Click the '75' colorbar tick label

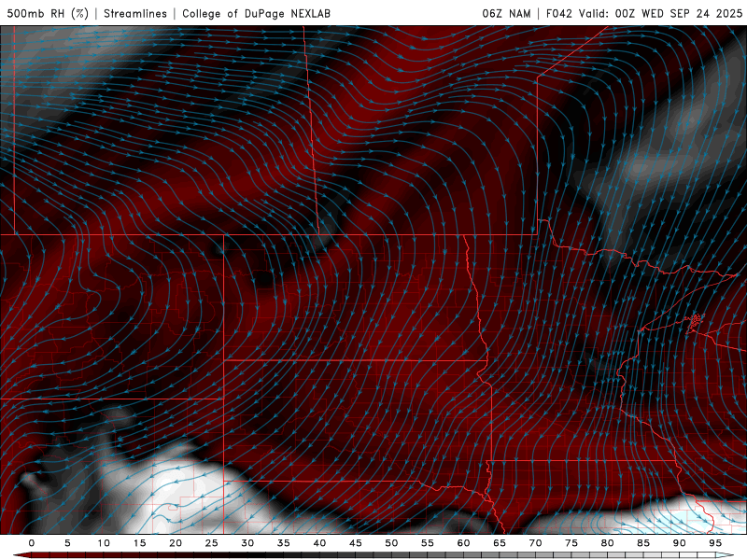571,543
